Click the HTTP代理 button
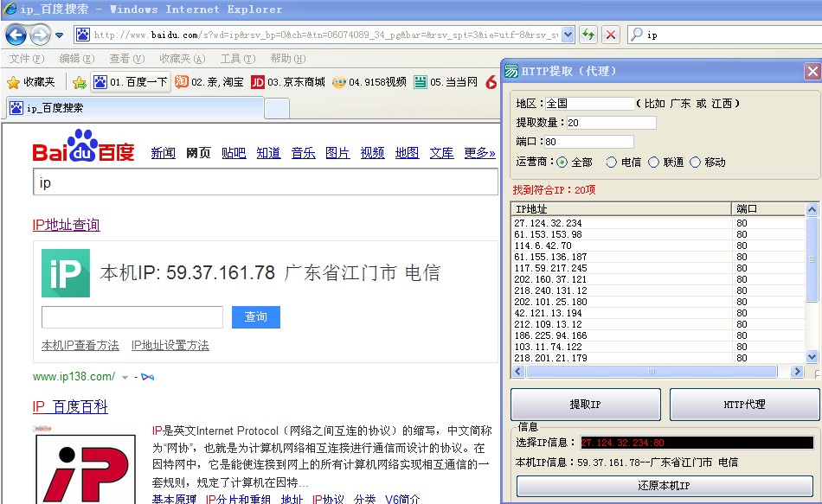822x504 pixels. coord(744,405)
